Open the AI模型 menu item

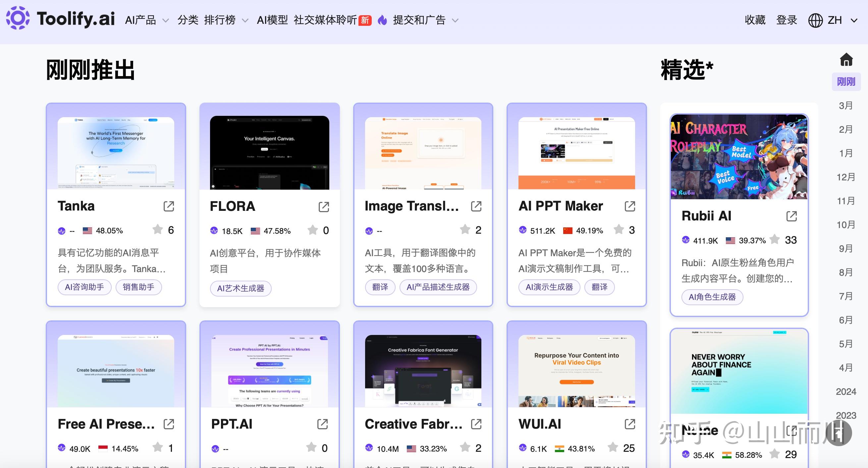[x=272, y=20]
